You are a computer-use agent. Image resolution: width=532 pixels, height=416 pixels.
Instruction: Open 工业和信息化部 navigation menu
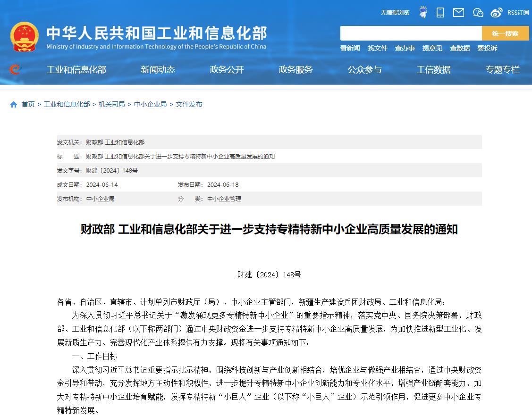[76, 69]
